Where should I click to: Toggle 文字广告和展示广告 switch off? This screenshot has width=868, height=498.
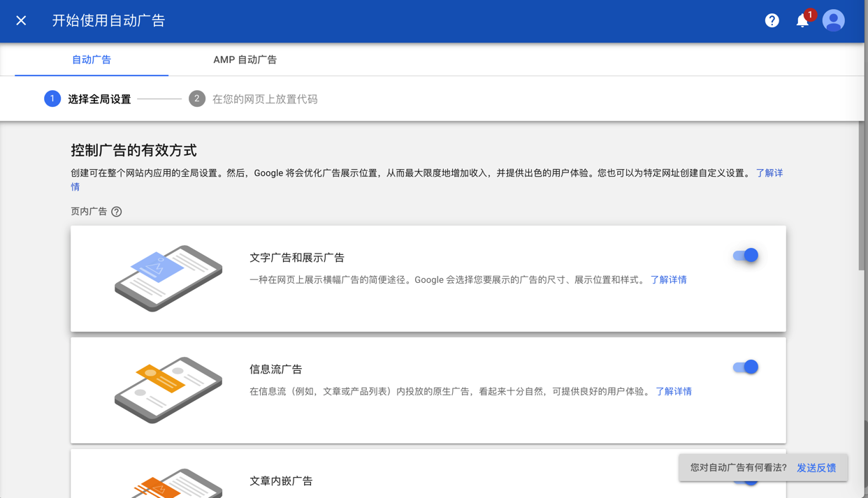[745, 255]
